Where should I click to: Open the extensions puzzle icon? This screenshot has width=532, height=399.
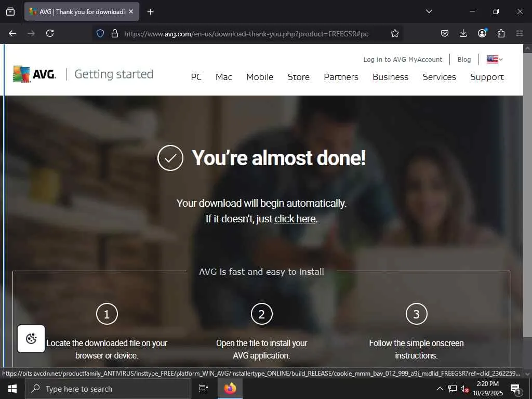pos(501,33)
